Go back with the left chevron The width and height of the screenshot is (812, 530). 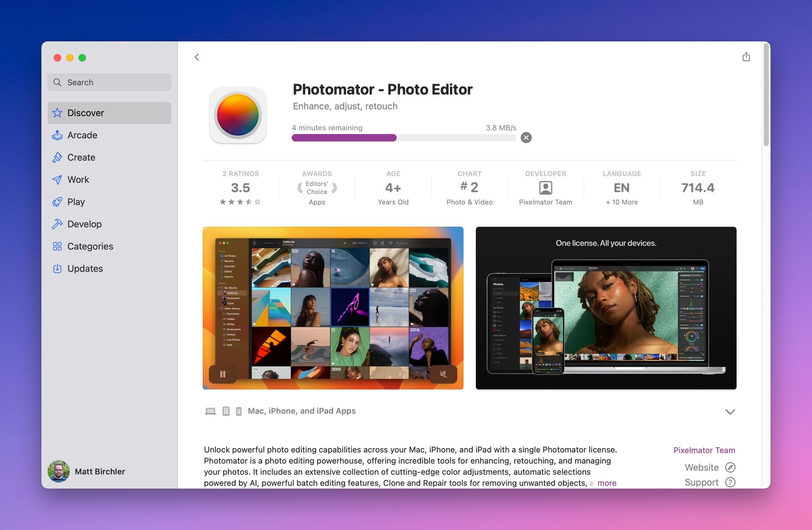tap(197, 57)
